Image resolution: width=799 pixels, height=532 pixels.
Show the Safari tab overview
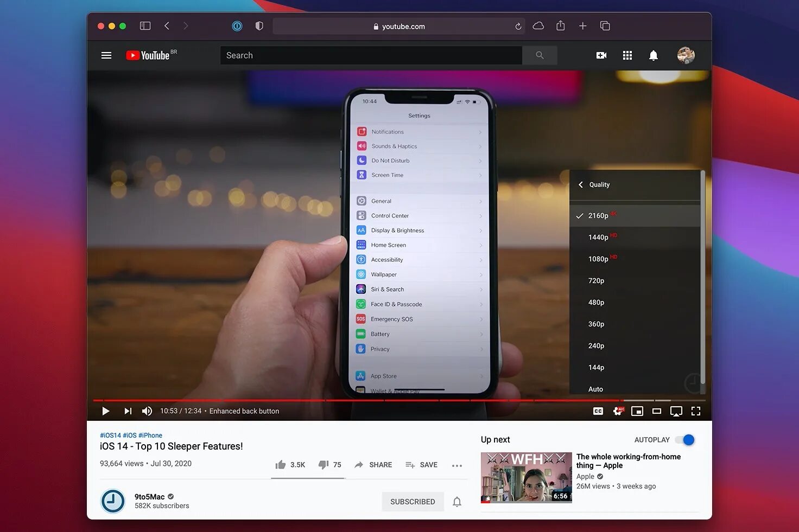[x=605, y=26]
